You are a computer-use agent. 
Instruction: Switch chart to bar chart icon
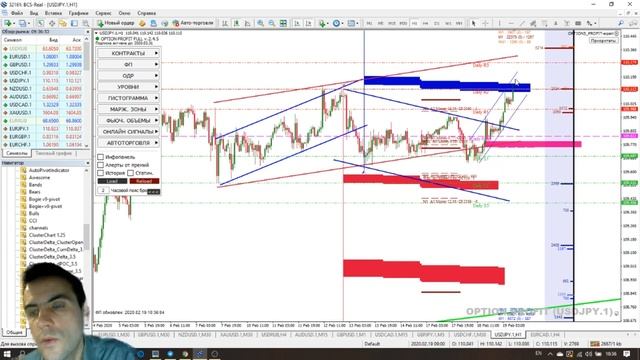pyautogui.click(x=225, y=23)
